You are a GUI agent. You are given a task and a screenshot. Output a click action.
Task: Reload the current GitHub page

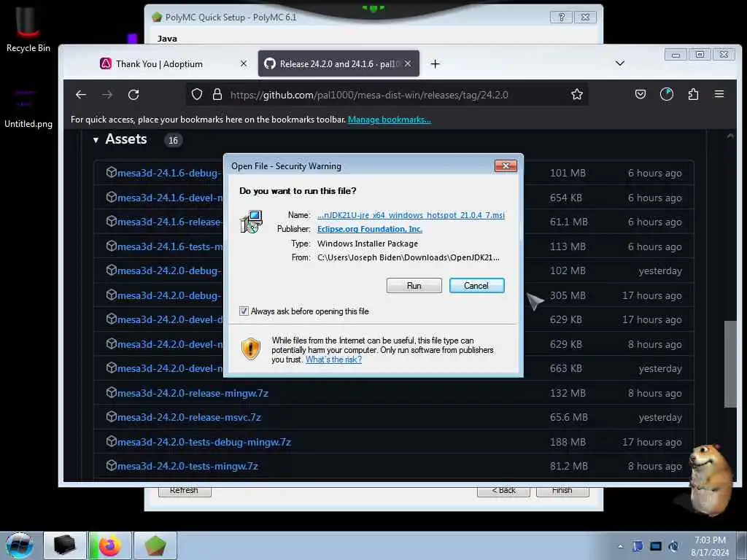[x=133, y=95]
